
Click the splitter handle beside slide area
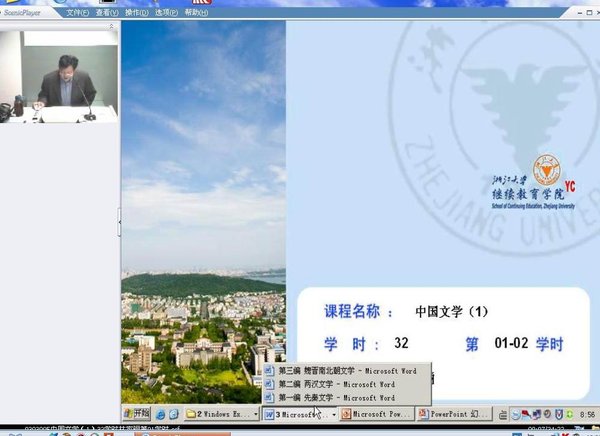pos(119,221)
